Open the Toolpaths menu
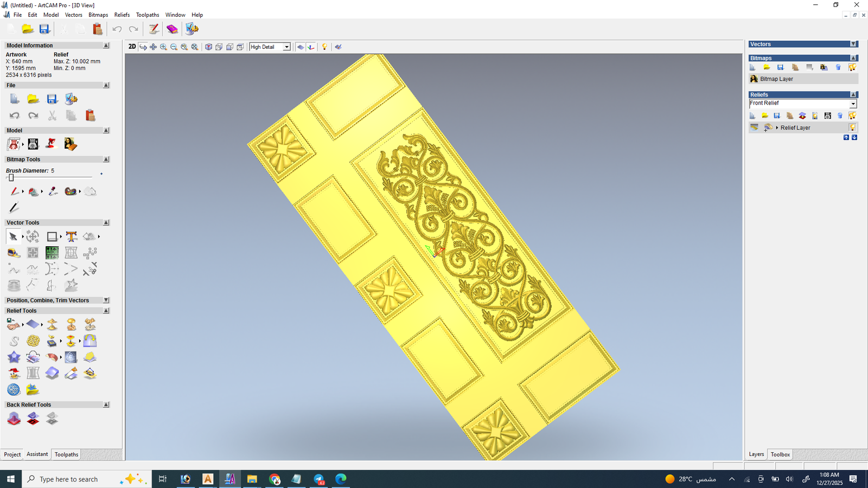868x488 pixels. (x=147, y=15)
